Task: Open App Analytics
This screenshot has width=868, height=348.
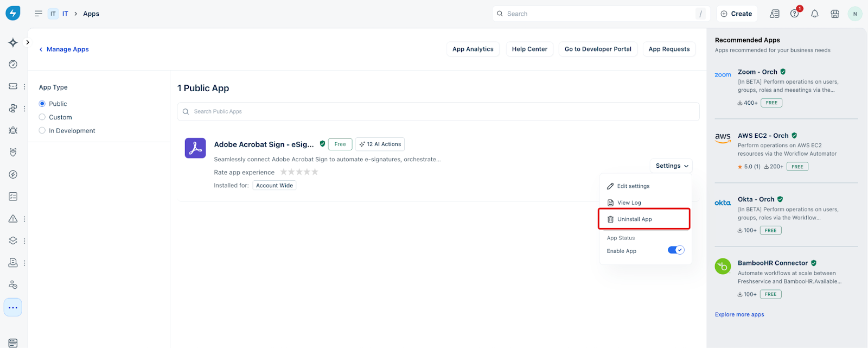Action: pyautogui.click(x=473, y=49)
